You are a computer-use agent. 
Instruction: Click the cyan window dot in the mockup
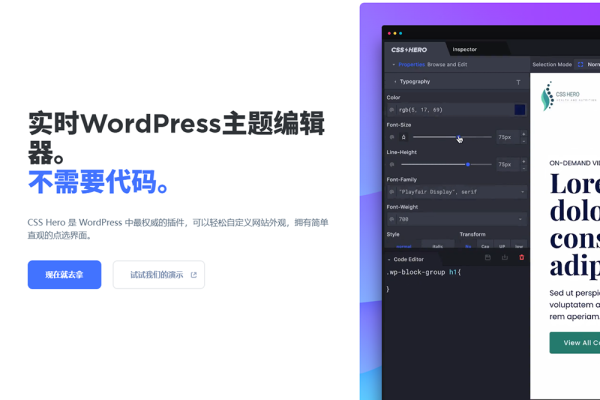[x=401, y=33]
